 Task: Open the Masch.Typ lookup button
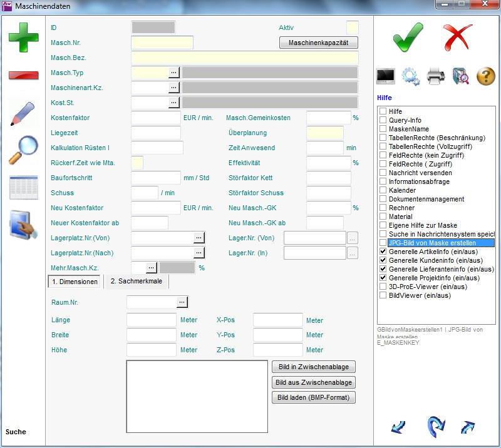174,73
